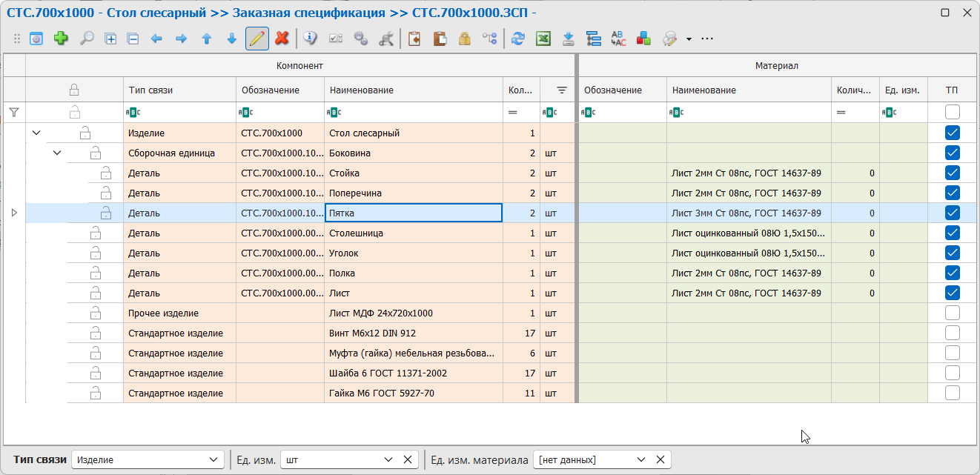This screenshot has width=980, height=475.
Task: Collapse the Боковина assembly tree node
Action: pyautogui.click(x=57, y=153)
